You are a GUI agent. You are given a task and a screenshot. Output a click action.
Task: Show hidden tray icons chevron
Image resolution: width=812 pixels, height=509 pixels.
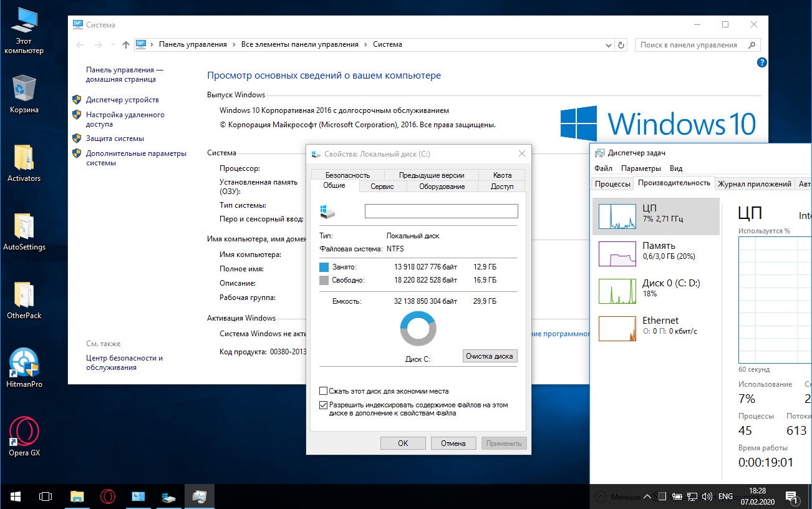click(x=647, y=497)
